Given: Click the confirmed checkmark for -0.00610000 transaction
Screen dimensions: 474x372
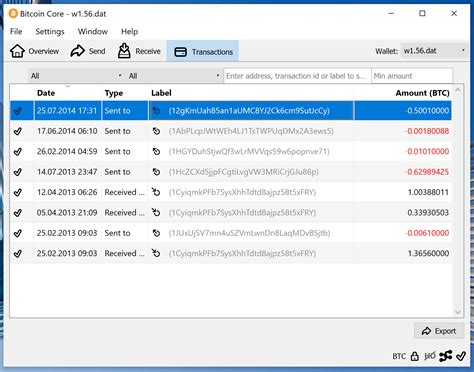Looking at the screenshot, I should coord(18,233).
